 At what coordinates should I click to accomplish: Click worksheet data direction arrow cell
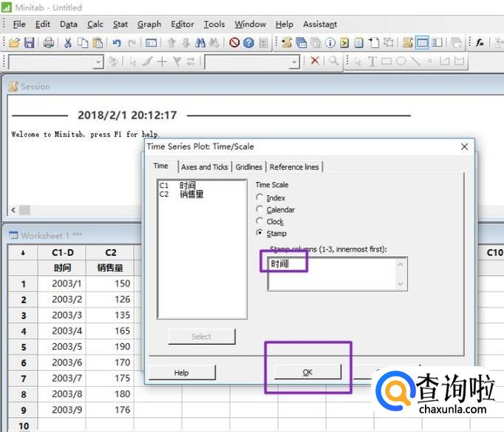[x=23, y=253]
